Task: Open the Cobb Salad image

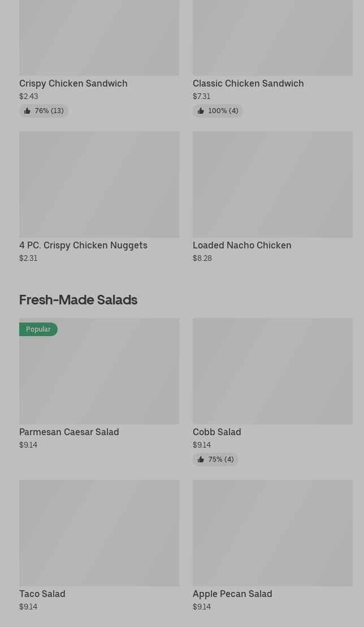Action: (272, 371)
